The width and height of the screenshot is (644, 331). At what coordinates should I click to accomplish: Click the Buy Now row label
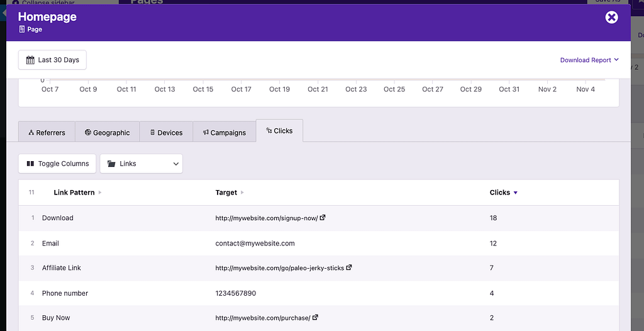[x=56, y=318]
